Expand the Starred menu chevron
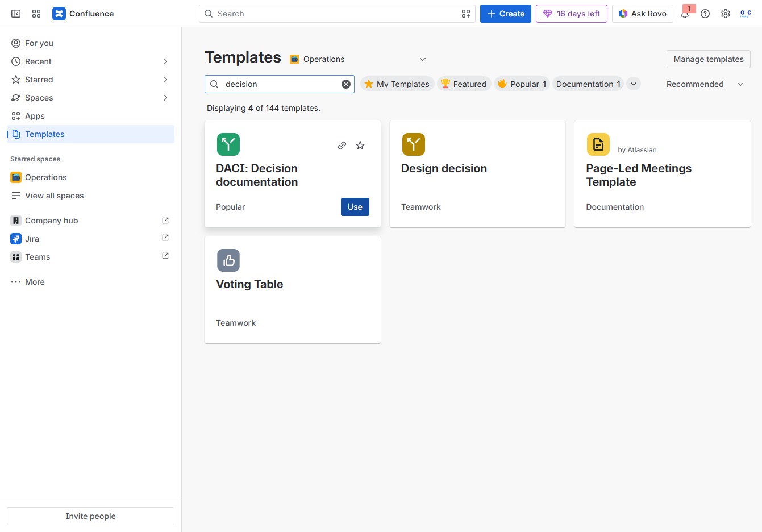This screenshot has width=762, height=532. [165, 80]
